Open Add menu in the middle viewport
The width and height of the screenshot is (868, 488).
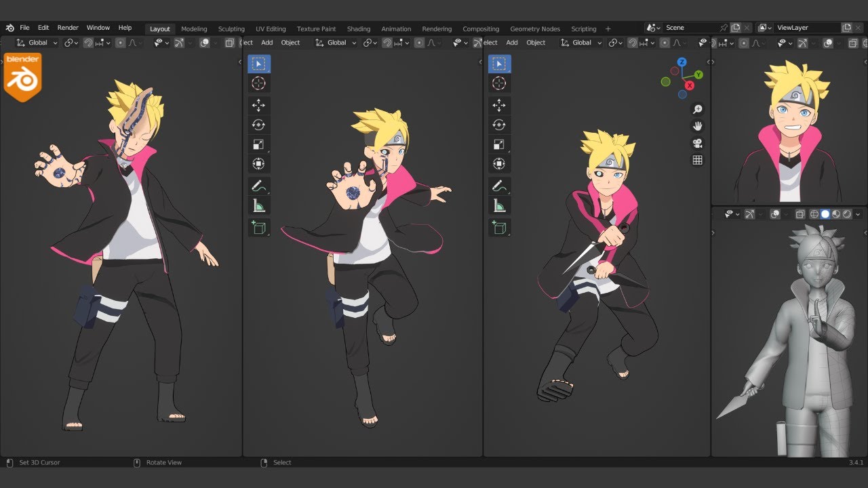(x=267, y=43)
